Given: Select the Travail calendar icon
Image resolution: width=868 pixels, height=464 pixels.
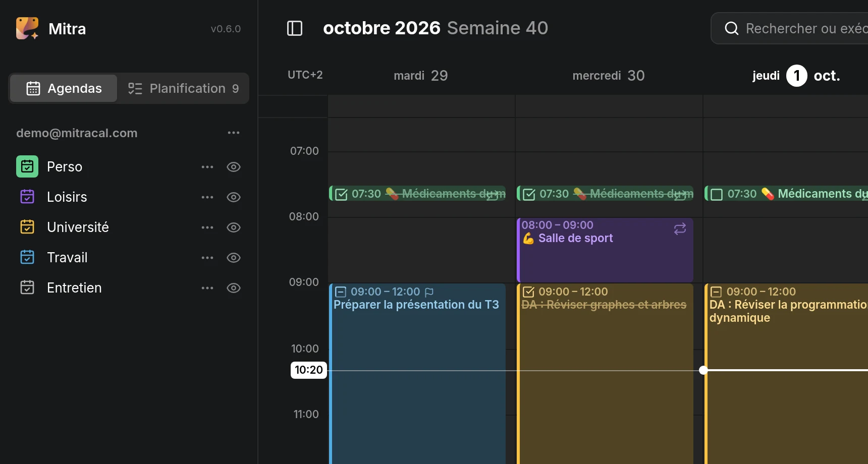Looking at the screenshot, I should coord(27,257).
